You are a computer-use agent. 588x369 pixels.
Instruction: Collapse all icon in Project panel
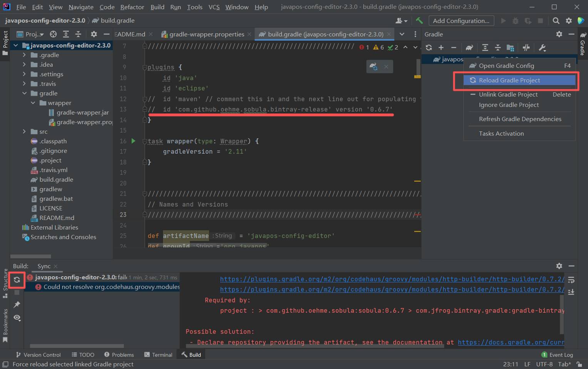[78, 34]
